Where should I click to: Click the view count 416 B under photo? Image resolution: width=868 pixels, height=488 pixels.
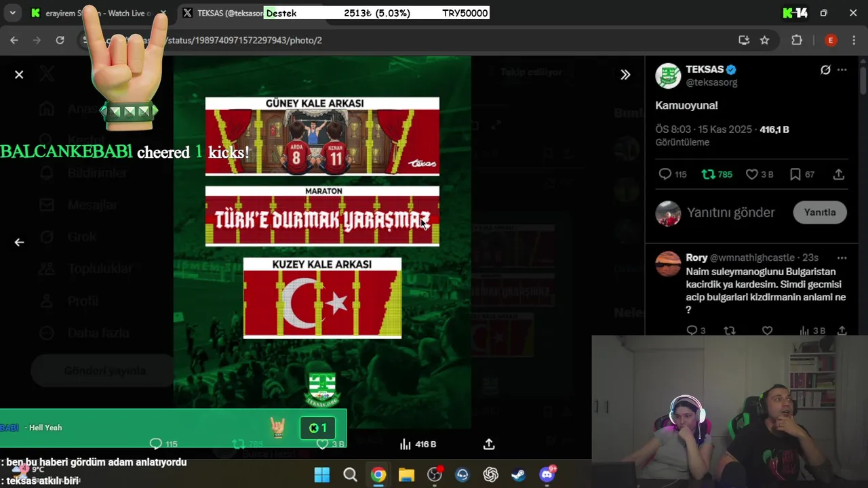pyautogui.click(x=418, y=444)
